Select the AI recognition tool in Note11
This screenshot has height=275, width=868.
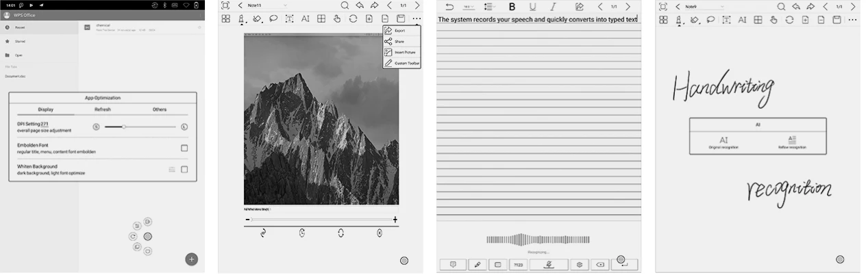tap(305, 19)
